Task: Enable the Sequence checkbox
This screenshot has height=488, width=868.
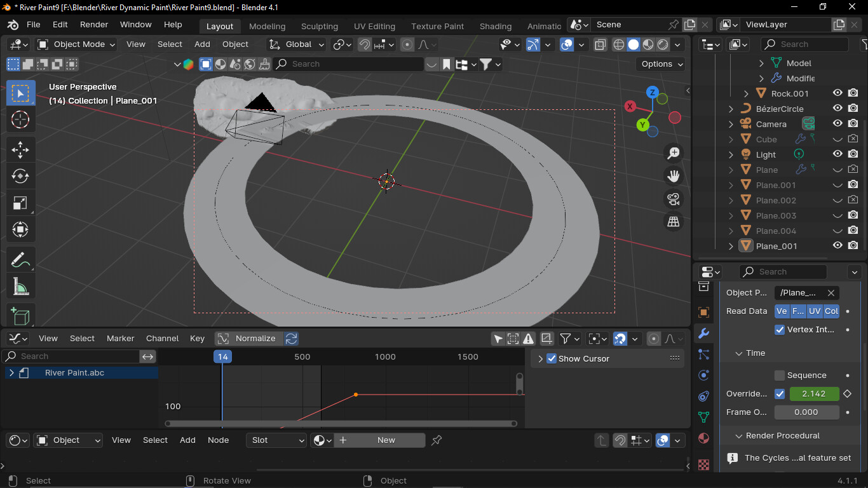Action: pyautogui.click(x=780, y=376)
